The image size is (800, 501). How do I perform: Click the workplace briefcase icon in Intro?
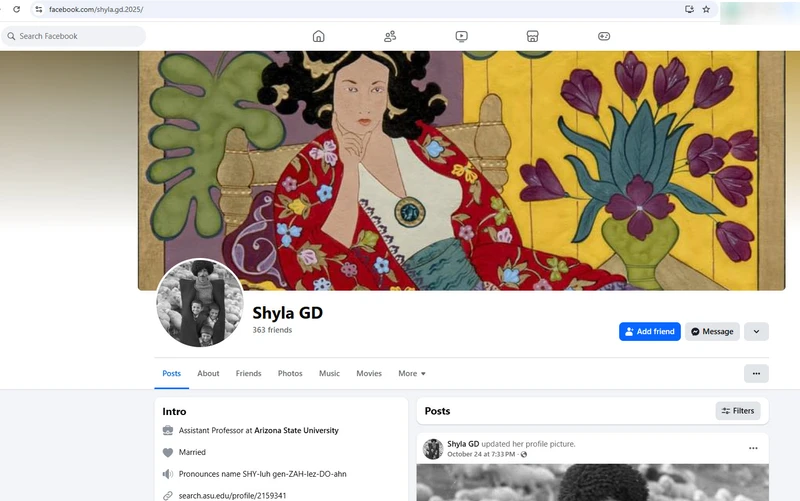[x=168, y=431]
